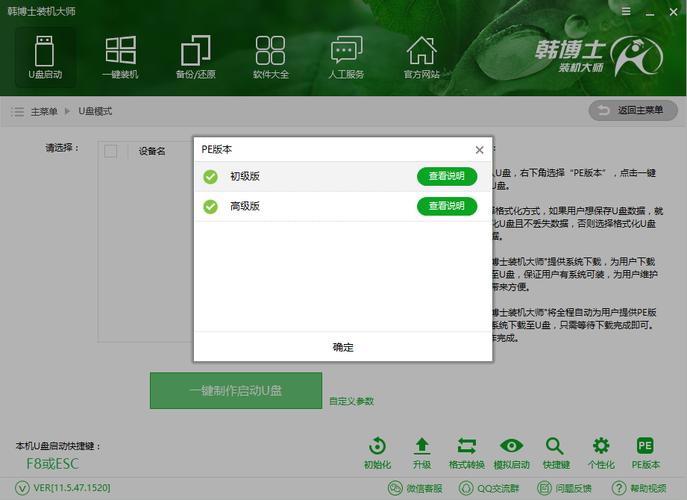The width and height of the screenshot is (687, 500).
Task: Click the 升级 upgrade icon
Action: coord(422,453)
